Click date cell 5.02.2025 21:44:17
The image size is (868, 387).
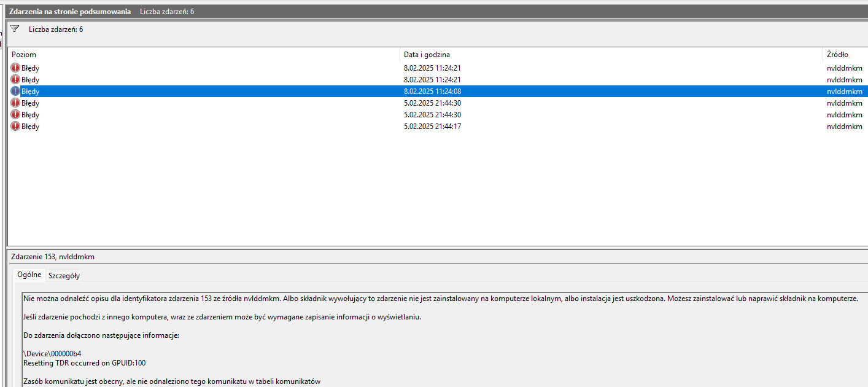click(432, 127)
